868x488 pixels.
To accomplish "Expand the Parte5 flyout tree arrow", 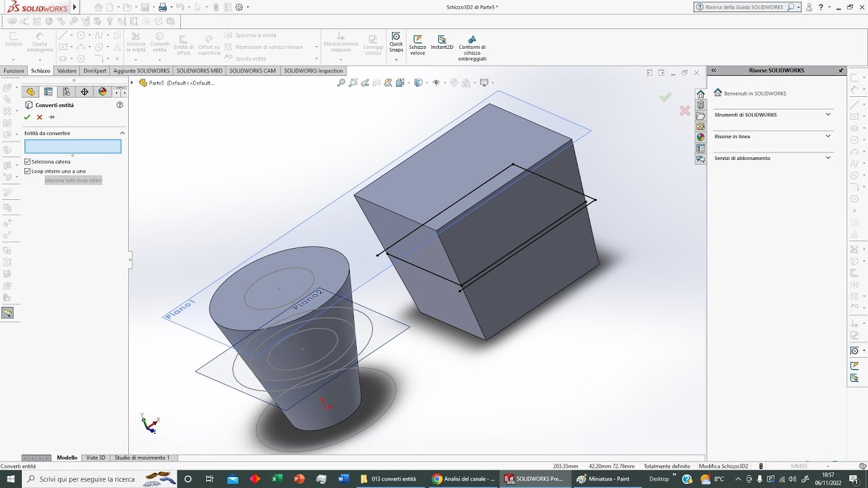I will [133, 83].
